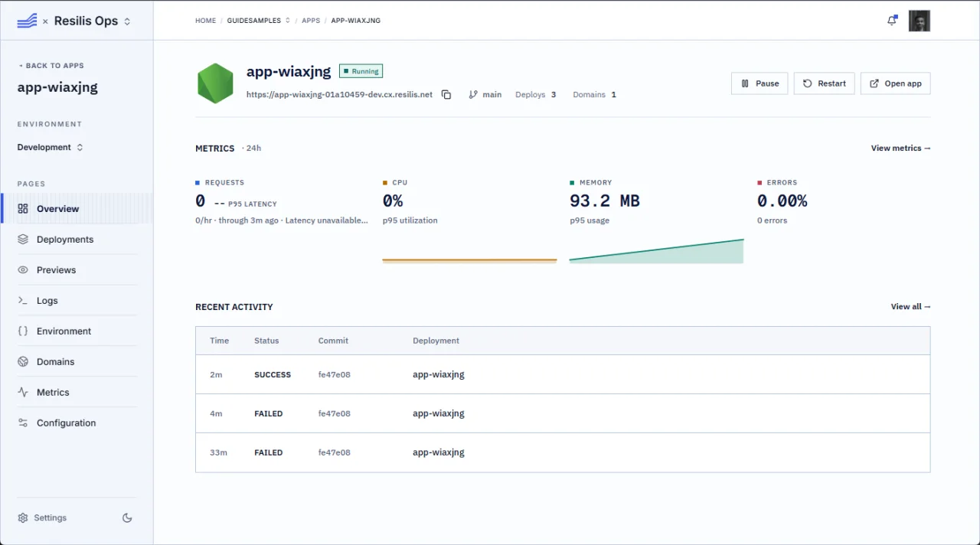Screen dimensions: 980x545
Task: Click the Commit column header
Action: [333, 341]
